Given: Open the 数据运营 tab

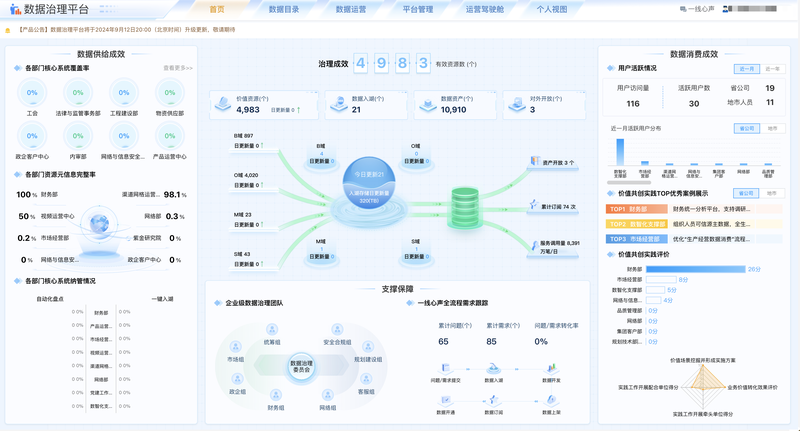Looking at the screenshot, I should 351,9.
